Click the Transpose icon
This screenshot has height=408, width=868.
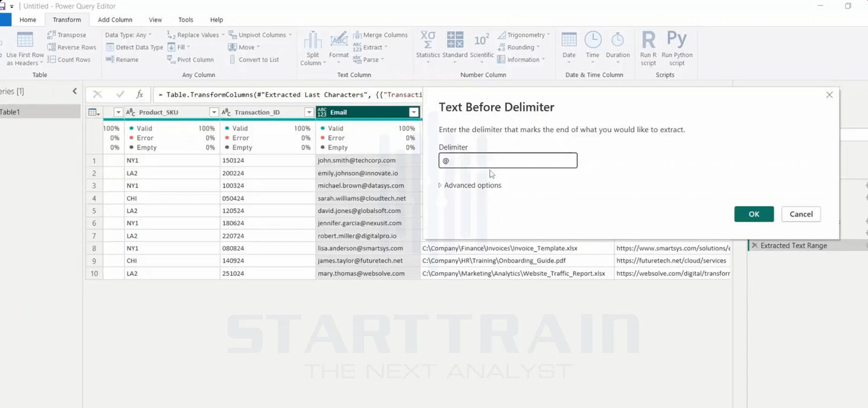click(51, 35)
